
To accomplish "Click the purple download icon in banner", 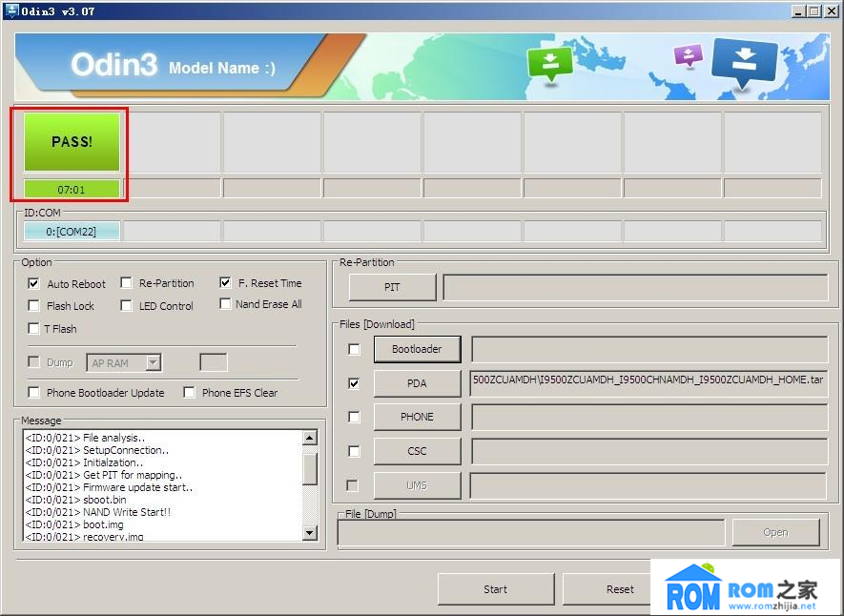I will pyautogui.click(x=689, y=55).
